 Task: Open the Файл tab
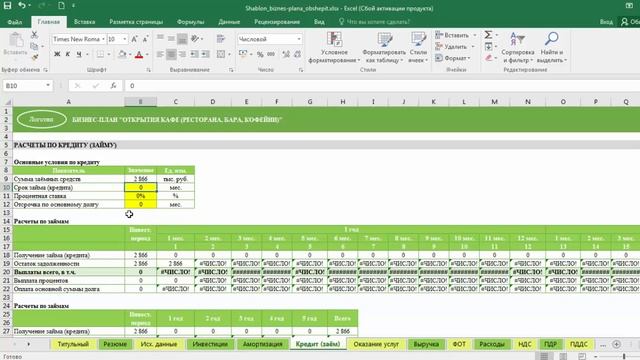point(15,22)
